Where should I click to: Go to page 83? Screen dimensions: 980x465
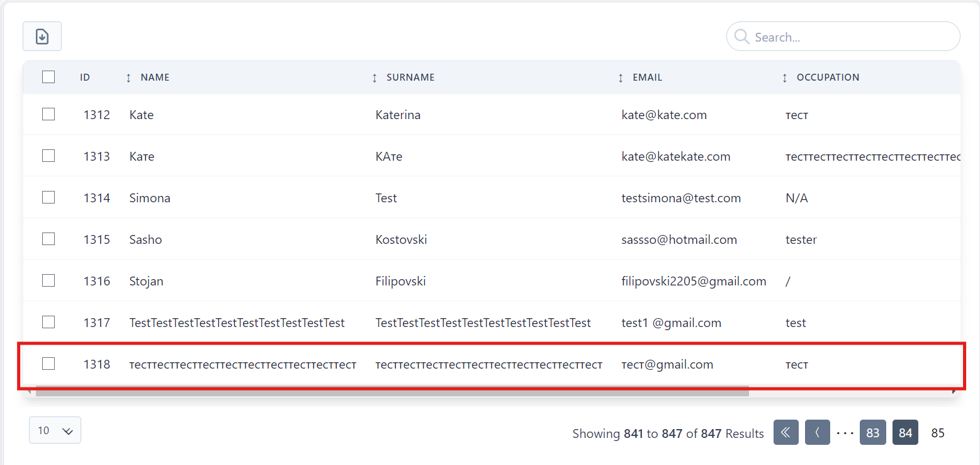[872, 433]
